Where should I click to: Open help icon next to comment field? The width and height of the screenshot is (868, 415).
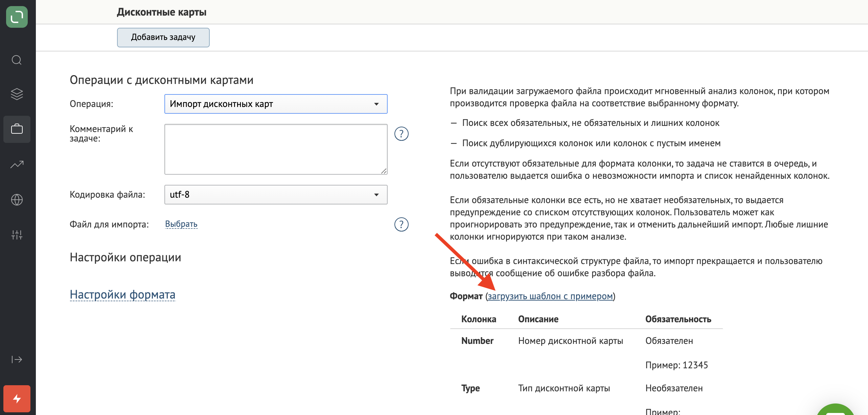(402, 134)
